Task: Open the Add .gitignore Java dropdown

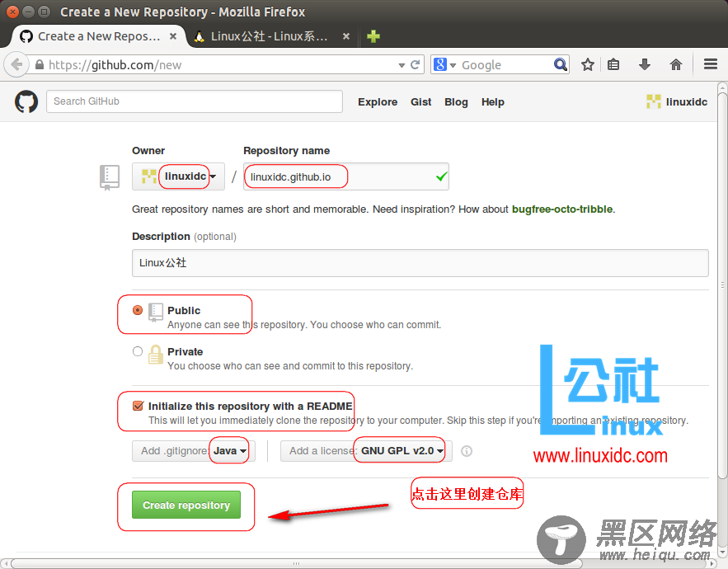Action: (194, 451)
